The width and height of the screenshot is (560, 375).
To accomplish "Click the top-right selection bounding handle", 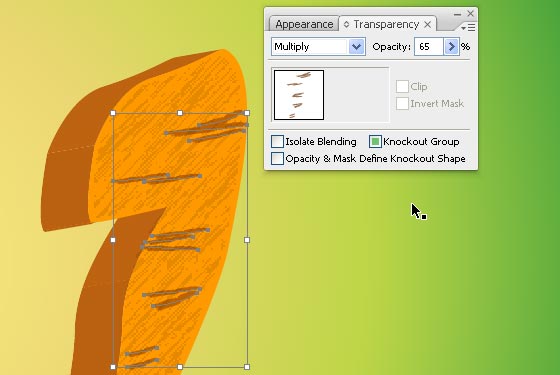I will coord(247,113).
